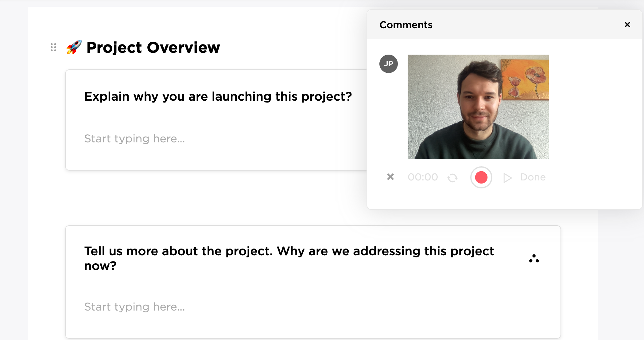Viewport: 644px width, 340px height.
Task: Click the play preview triangle icon
Action: (x=507, y=178)
